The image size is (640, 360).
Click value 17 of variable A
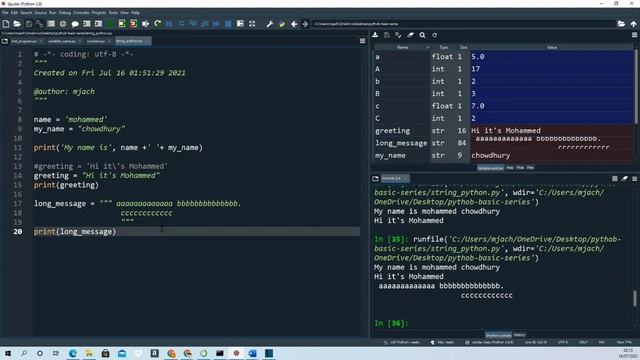(552, 69)
